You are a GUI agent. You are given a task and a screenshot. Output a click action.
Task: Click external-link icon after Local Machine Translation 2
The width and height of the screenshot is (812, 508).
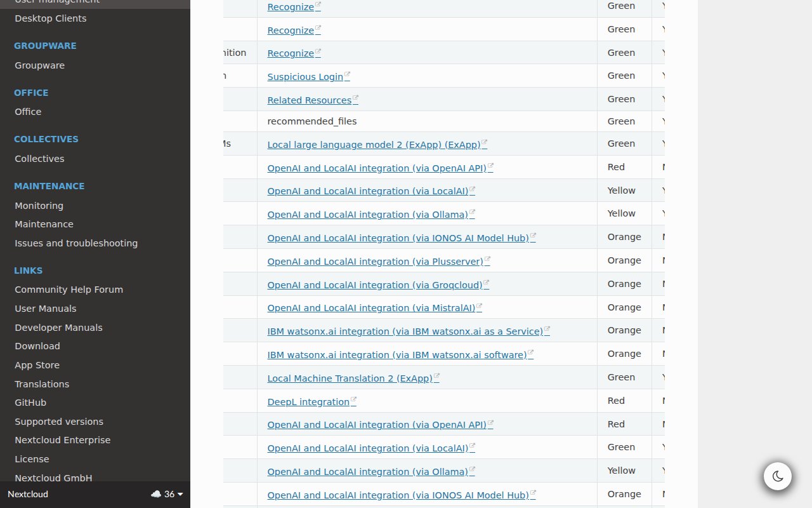tap(436, 377)
